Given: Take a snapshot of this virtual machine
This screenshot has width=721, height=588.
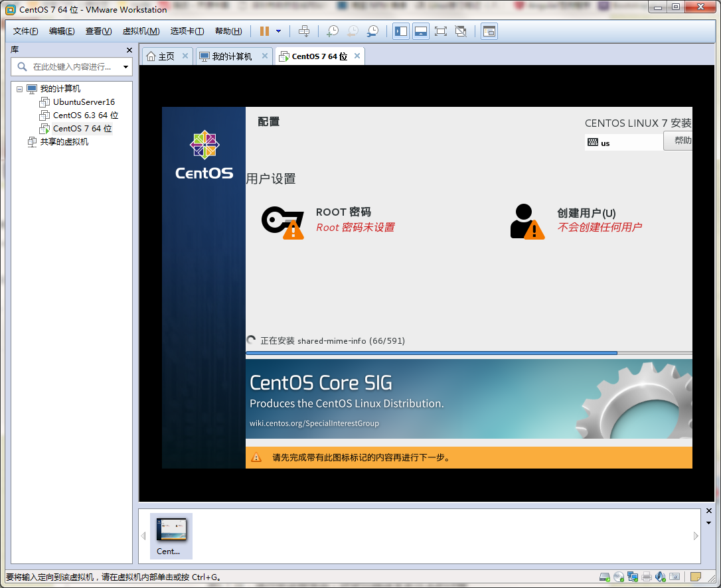Looking at the screenshot, I should 333,31.
